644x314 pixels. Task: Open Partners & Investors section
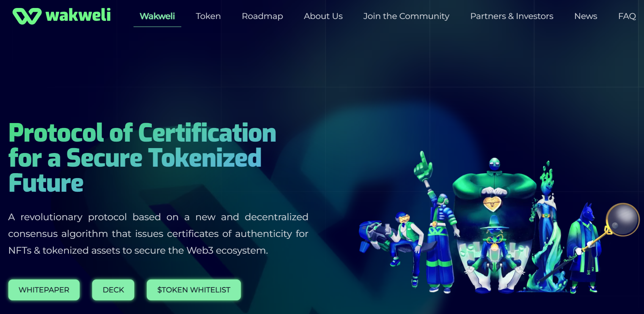coord(512,16)
